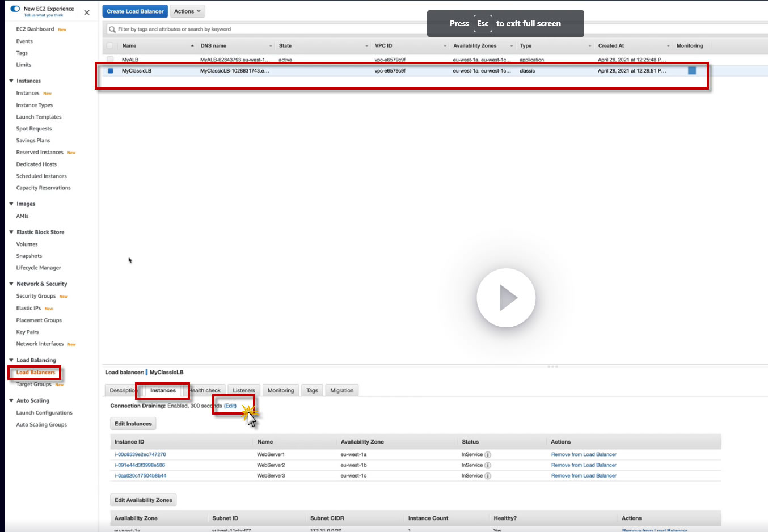Open Limits in the sidebar
Screen dimensions: 768x532
24,65
